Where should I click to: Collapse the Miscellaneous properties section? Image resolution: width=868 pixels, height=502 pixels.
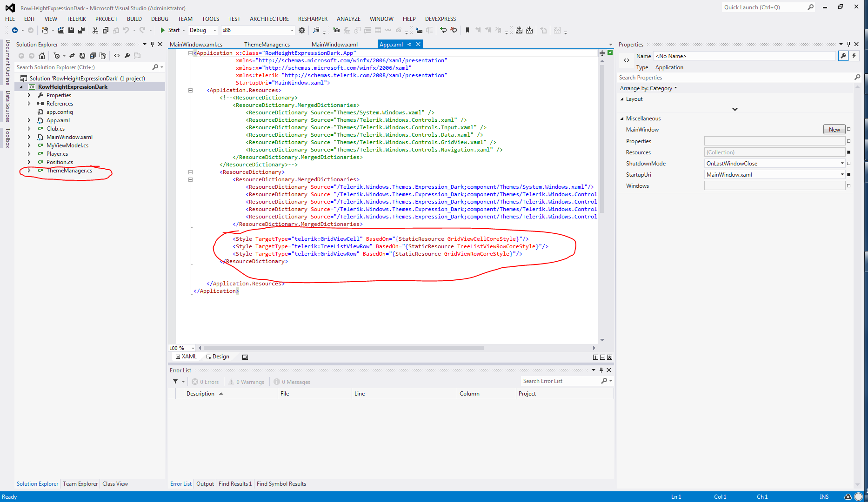622,119
